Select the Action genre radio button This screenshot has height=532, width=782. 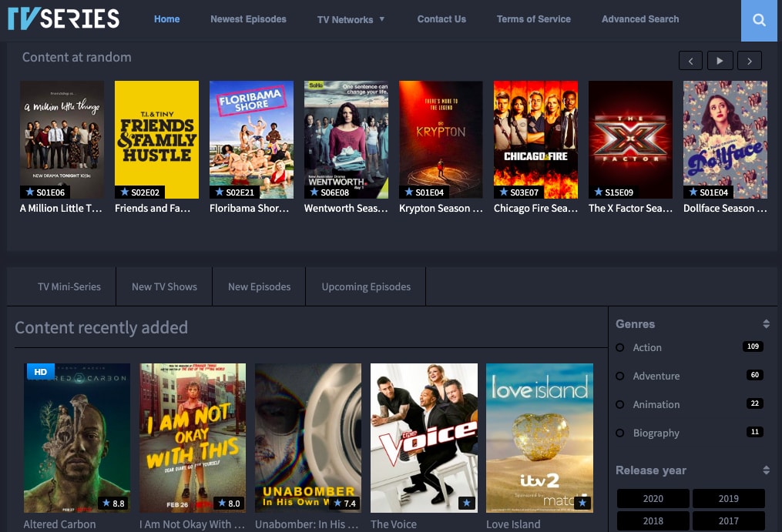click(620, 347)
